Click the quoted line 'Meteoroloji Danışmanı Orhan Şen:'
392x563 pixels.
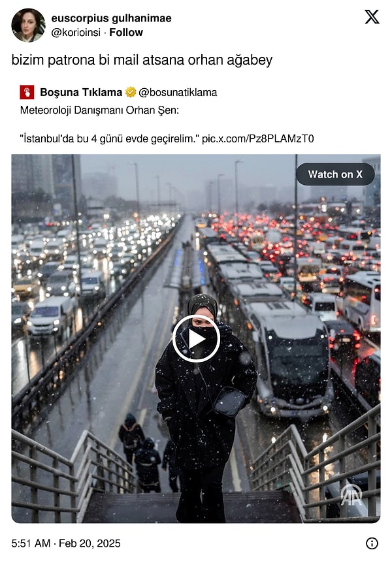[99, 110]
